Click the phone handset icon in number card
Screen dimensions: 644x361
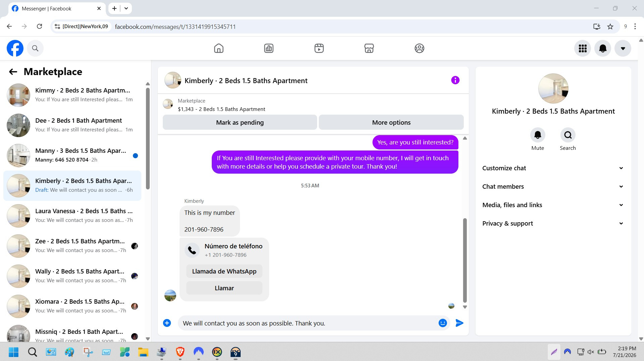[192, 250]
